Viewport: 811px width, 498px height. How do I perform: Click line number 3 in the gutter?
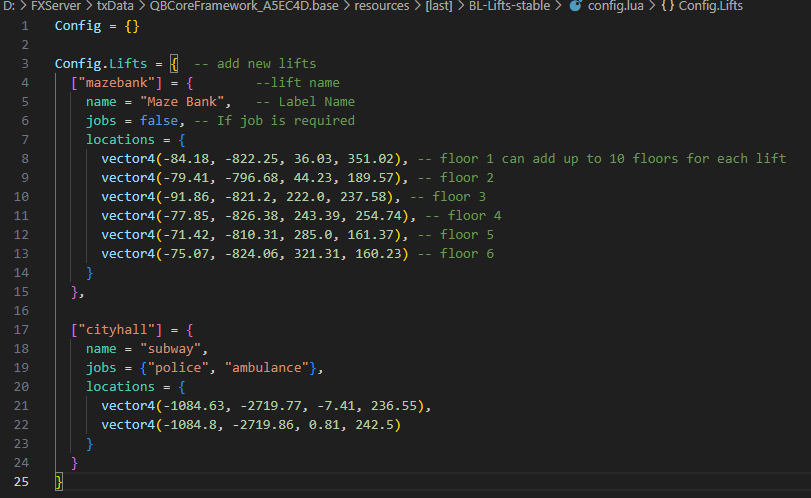tap(24, 64)
